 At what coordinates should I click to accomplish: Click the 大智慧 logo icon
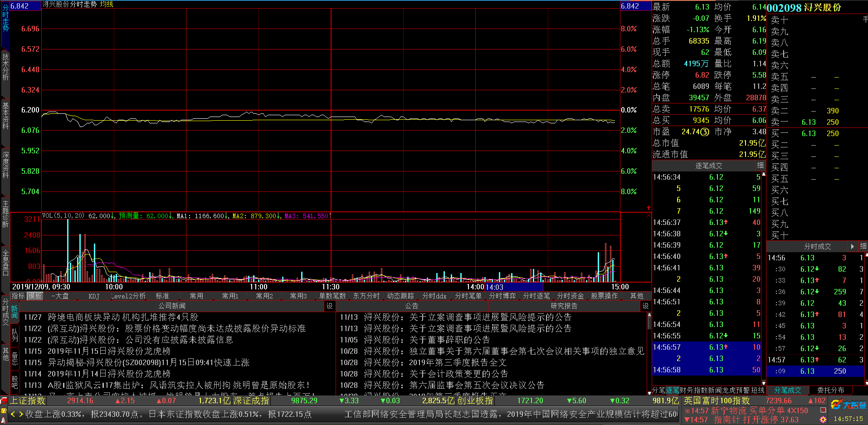pyautogui.click(x=848, y=405)
